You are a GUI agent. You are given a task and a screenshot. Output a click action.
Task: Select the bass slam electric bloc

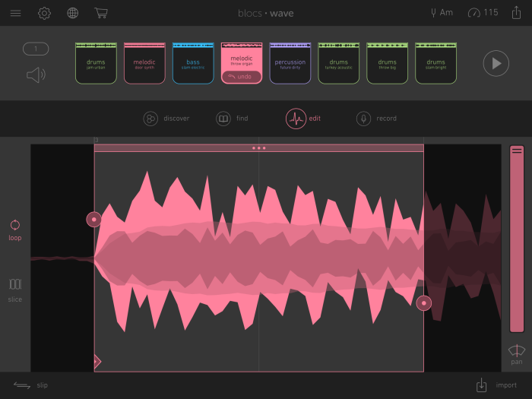coord(193,63)
